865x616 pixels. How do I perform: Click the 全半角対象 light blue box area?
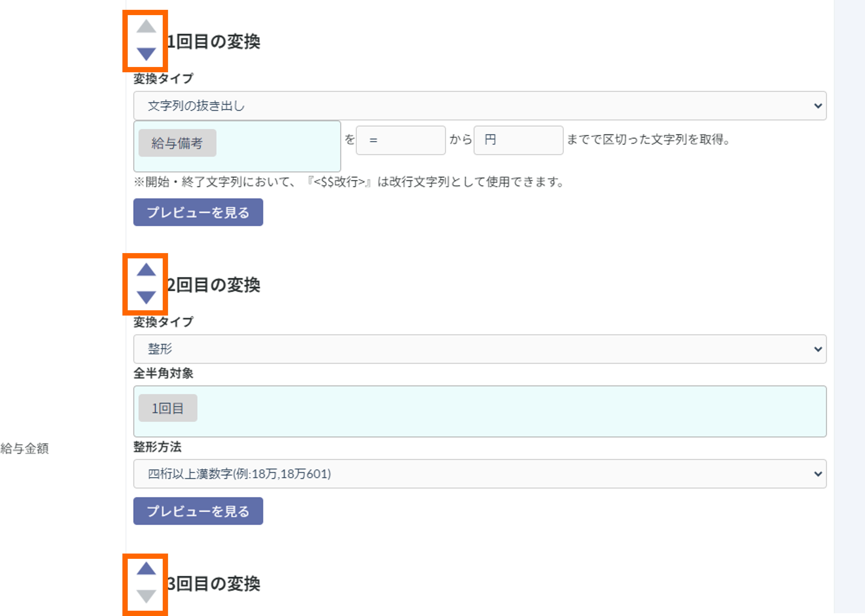[x=480, y=412]
